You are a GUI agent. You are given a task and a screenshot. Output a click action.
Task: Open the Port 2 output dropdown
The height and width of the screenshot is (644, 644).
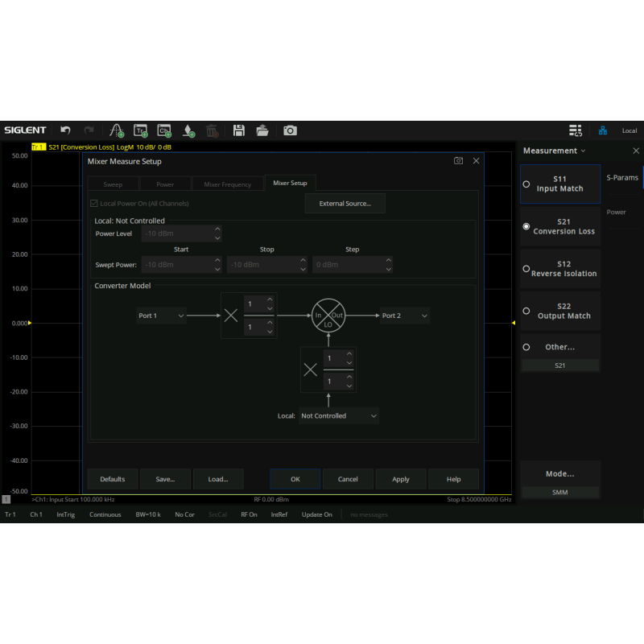(x=404, y=316)
